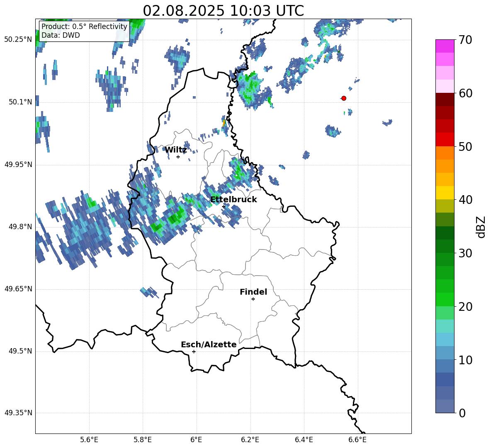The width and height of the screenshot is (491, 448).
Task: Click the dark red colorbar segment below 60
Action: 445,99
